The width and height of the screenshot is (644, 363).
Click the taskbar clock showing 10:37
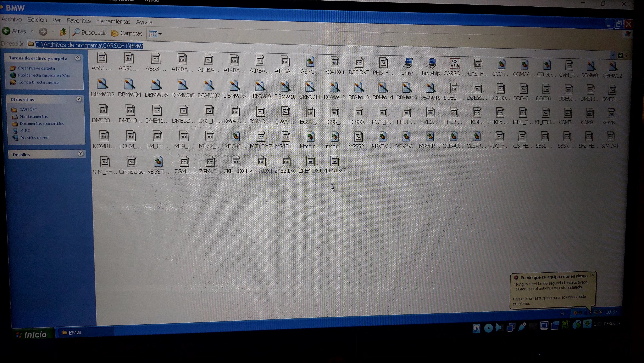[x=612, y=312]
